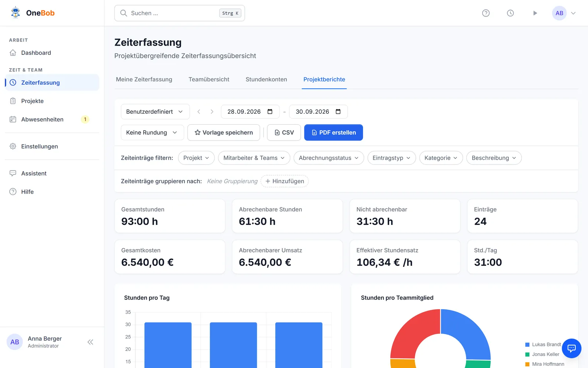The image size is (588, 368).
Task: Collapse the sidebar with double chevron icon
Action: tap(90, 342)
